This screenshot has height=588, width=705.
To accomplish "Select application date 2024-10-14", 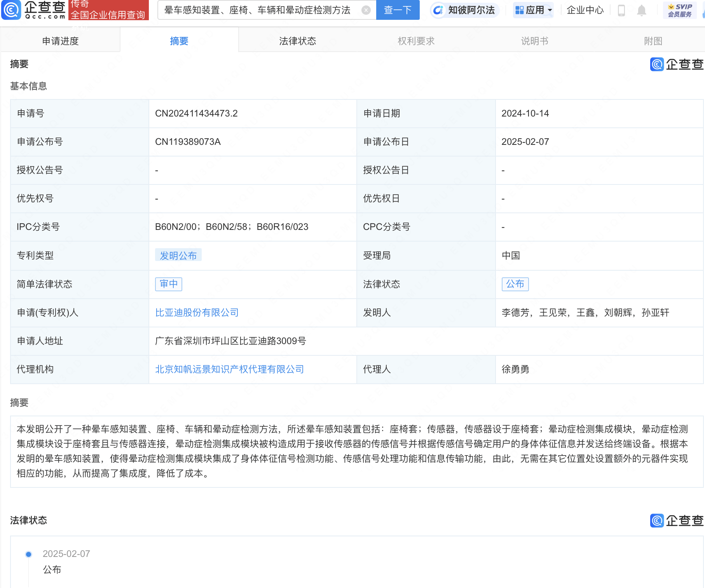I will click(525, 113).
